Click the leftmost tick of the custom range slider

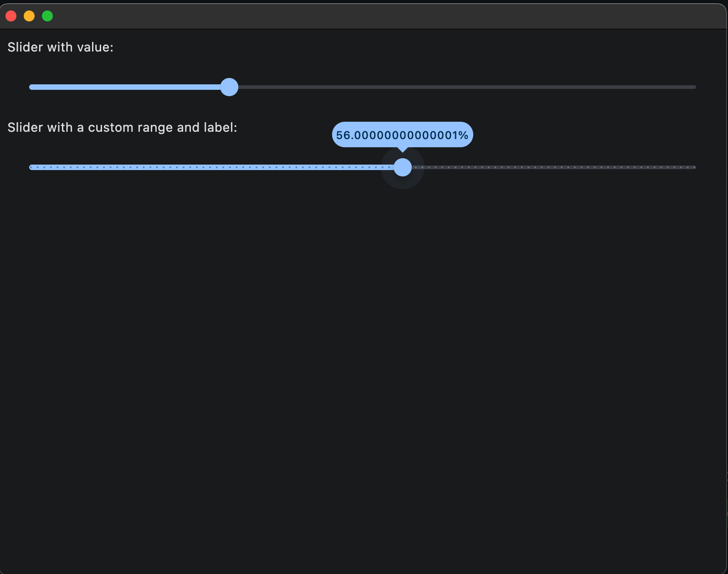[30, 167]
